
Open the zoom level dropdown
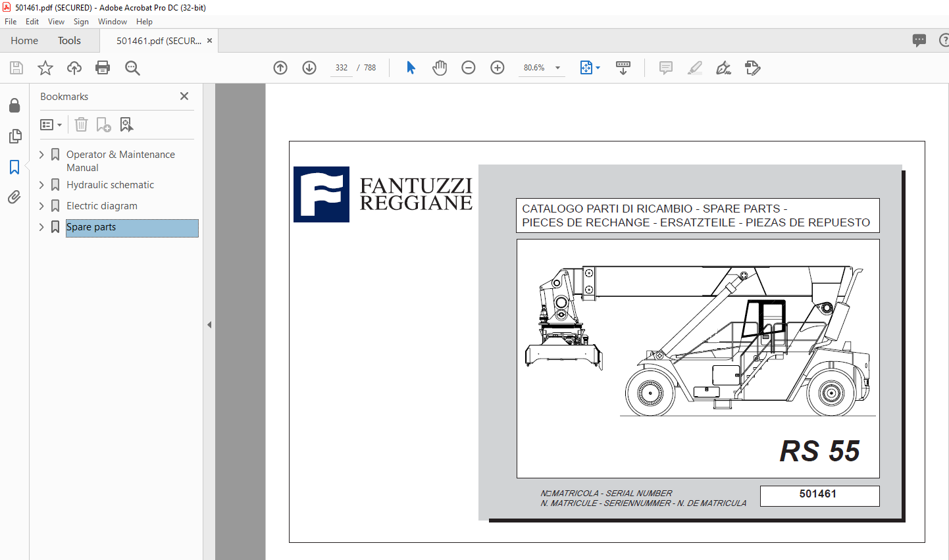(558, 68)
